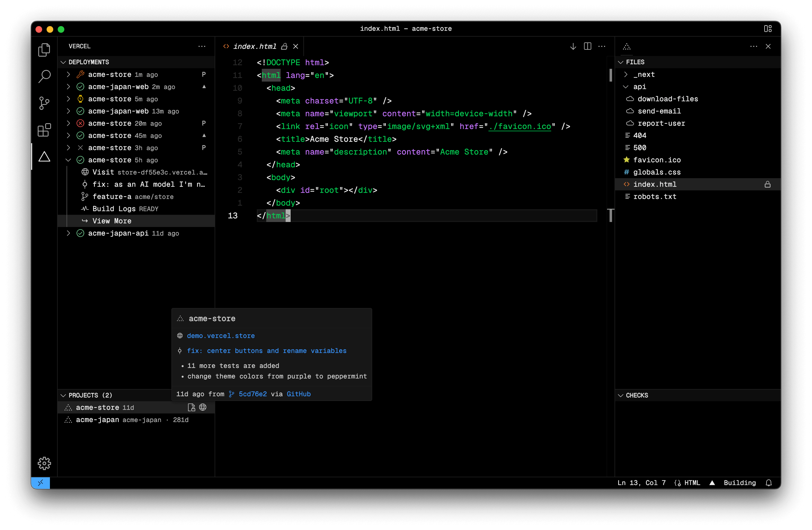Open the customize layout icon in title bar

(768, 29)
